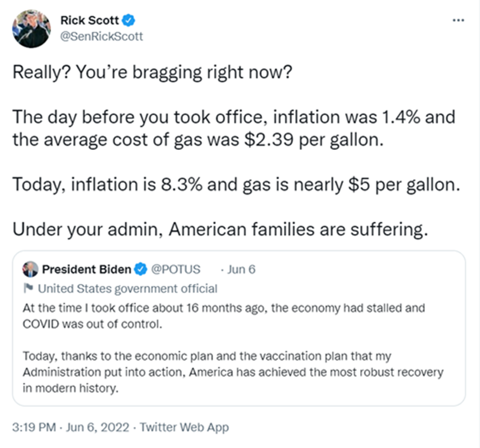Open the @SenRickScott handle link
This screenshot has width=480, height=448.
tap(102, 36)
